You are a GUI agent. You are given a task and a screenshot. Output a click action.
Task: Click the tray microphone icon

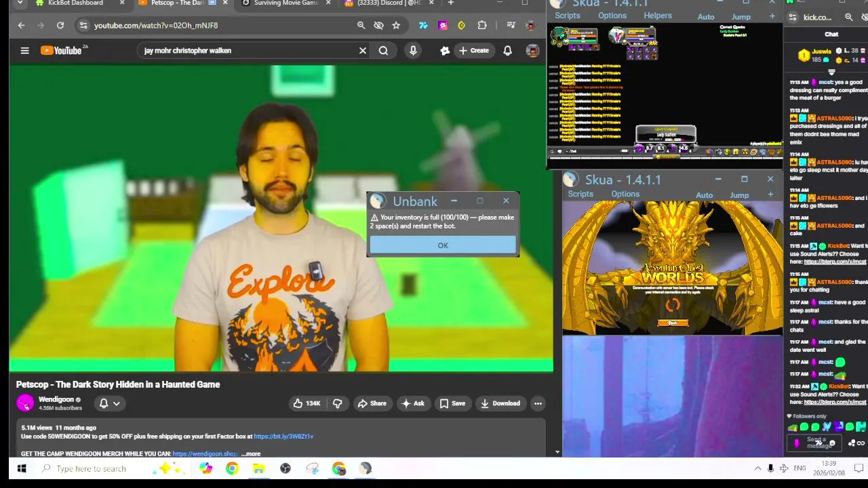(770, 468)
